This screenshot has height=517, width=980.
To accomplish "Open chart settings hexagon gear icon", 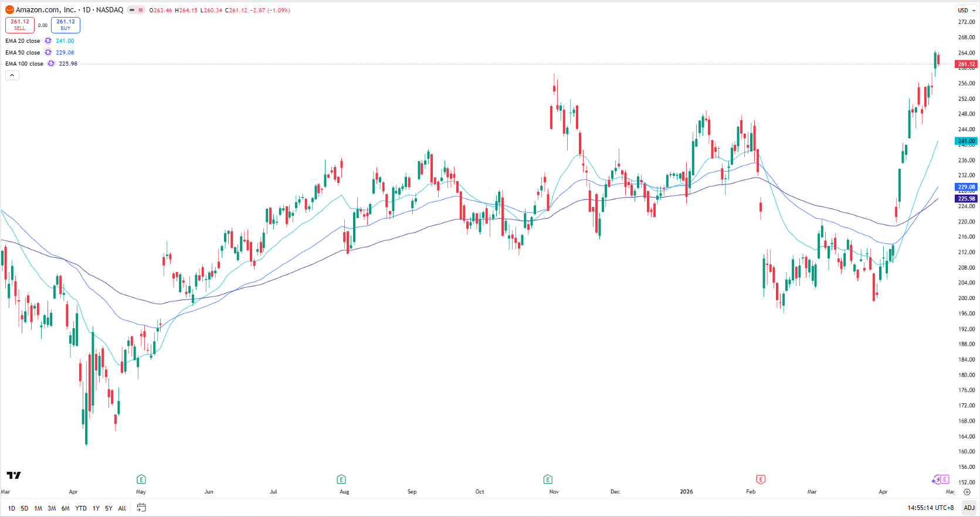I will [x=967, y=492].
